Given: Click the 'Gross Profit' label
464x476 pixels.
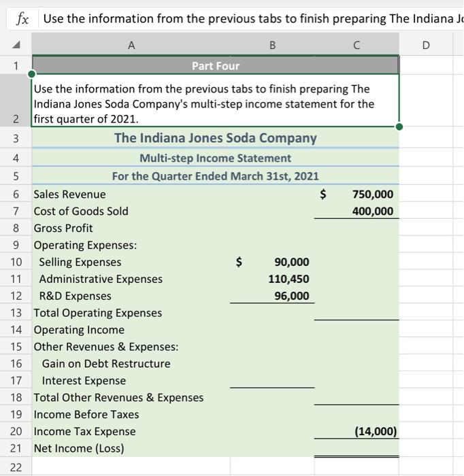Looking at the screenshot, I should coord(63,228).
